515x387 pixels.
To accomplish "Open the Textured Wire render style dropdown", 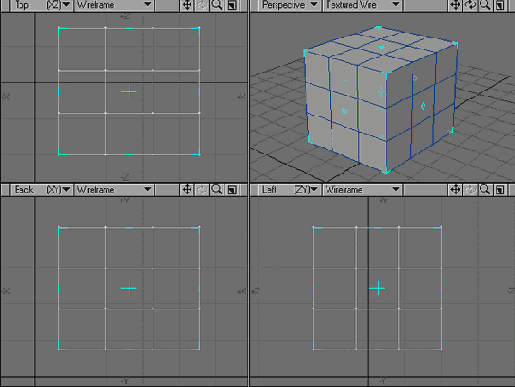I will tap(362, 5).
